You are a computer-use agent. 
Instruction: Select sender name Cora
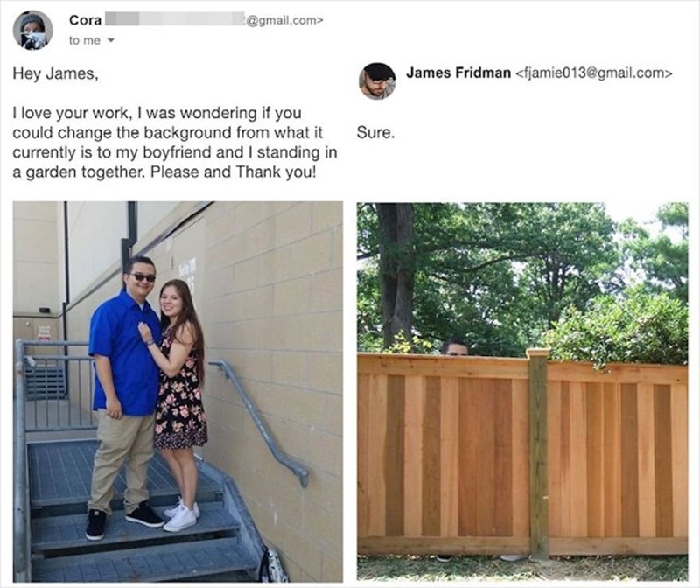tap(85, 20)
